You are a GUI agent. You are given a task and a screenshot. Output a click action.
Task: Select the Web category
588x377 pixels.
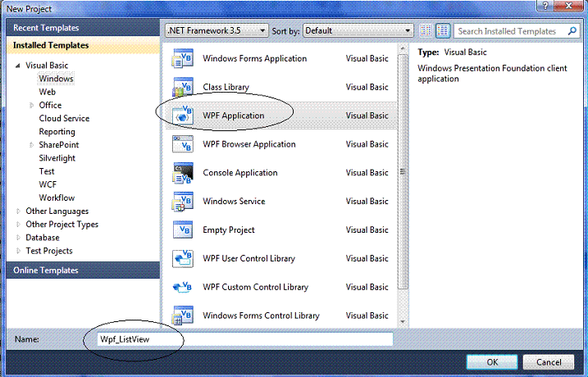pos(48,92)
